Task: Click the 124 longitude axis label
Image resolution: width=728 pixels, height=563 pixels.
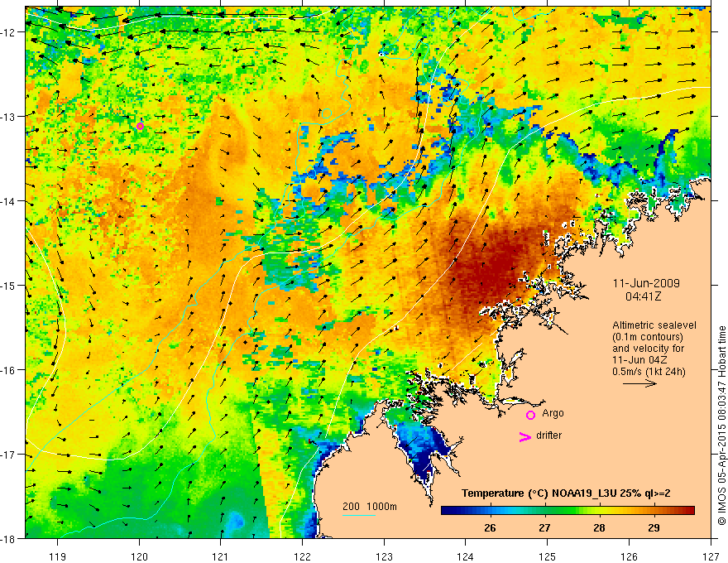Action: tap(466, 556)
